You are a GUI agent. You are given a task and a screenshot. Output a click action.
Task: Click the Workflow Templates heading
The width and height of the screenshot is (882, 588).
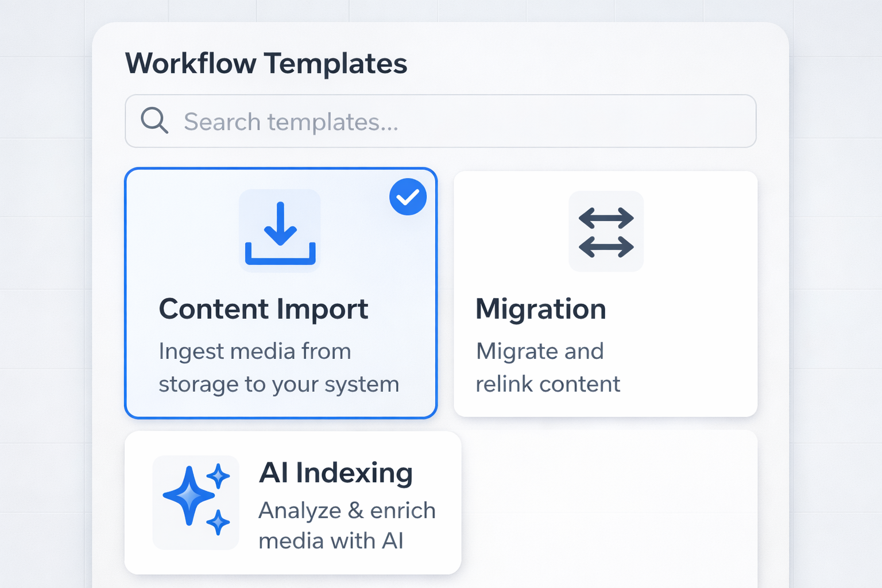tap(266, 63)
